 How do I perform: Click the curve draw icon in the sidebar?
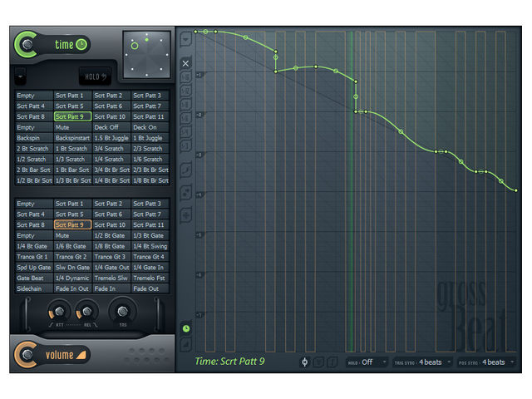[x=185, y=170]
